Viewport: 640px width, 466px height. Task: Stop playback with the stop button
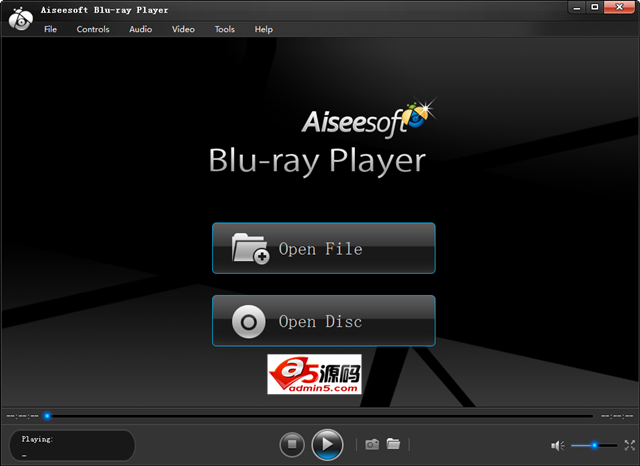(292, 444)
